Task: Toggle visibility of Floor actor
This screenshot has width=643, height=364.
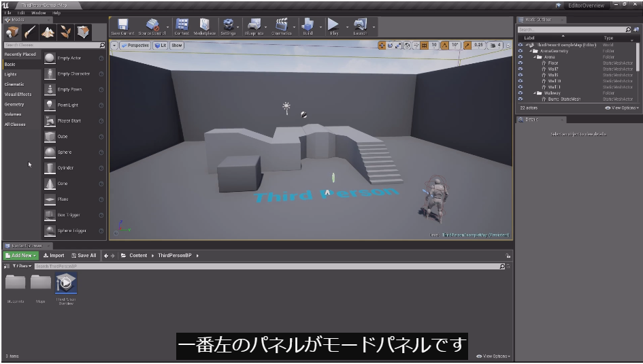Action: click(521, 63)
